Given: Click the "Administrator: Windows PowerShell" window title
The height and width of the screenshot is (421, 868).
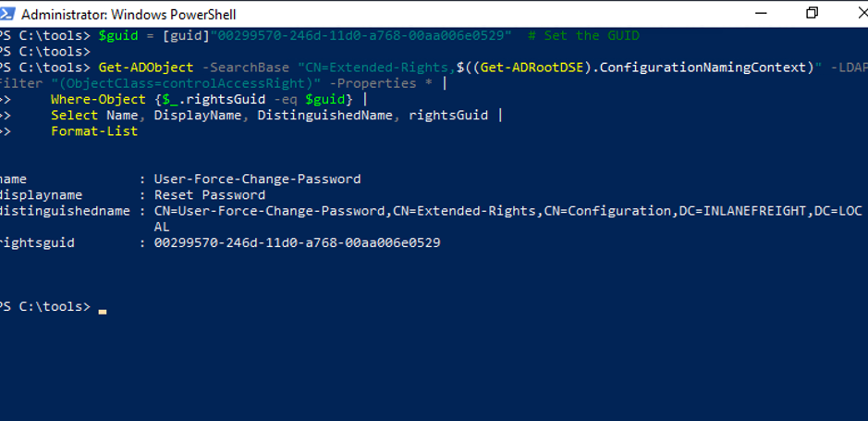Looking at the screenshot, I should [x=128, y=15].
